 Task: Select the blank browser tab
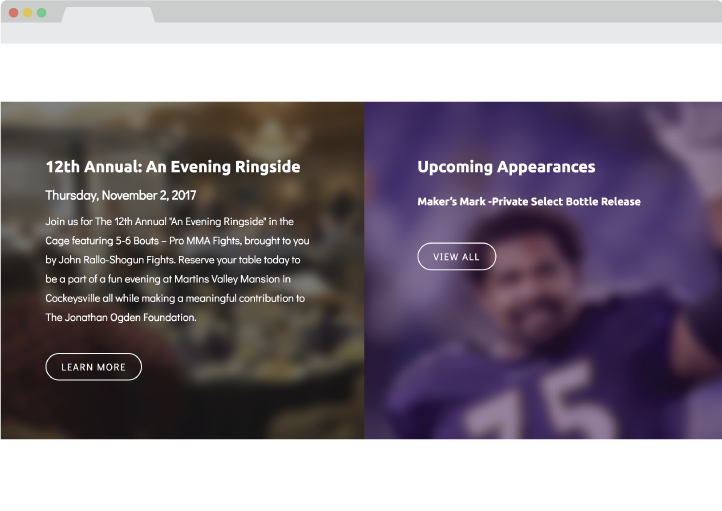tap(108, 15)
